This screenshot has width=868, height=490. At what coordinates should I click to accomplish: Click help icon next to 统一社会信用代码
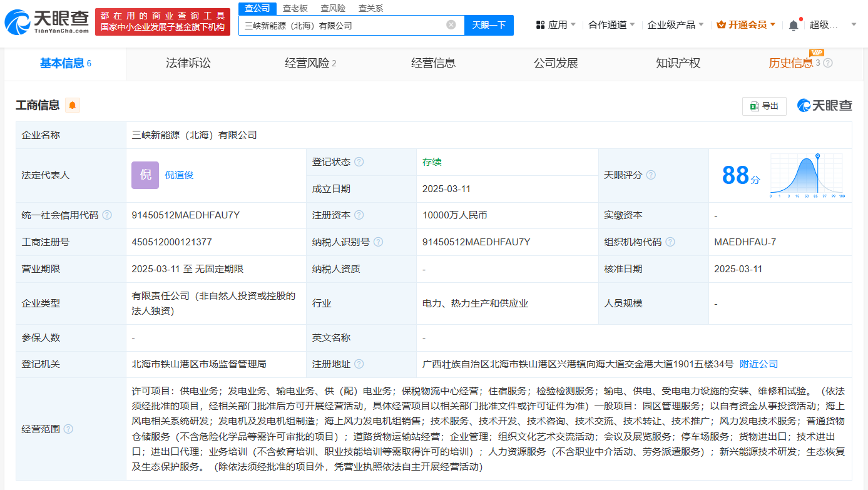[x=107, y=215]
